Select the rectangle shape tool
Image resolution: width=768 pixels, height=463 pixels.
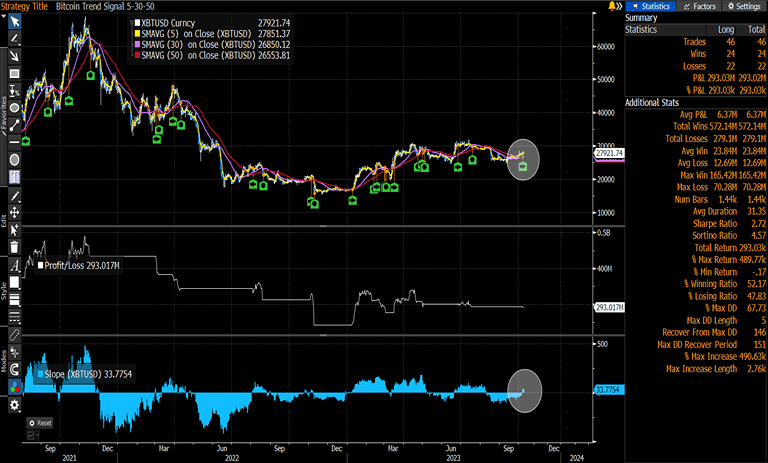[x=15, y=73]
